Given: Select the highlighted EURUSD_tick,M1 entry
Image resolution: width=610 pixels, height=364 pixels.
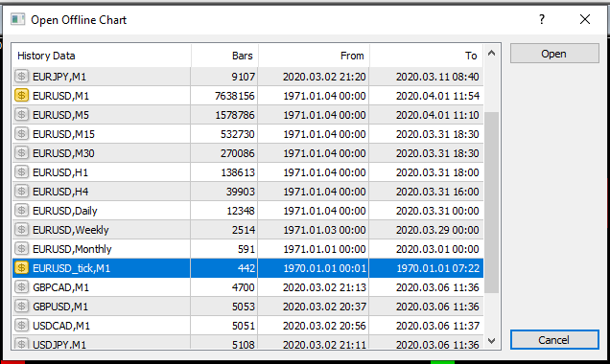Looking at the screenshot, I should (x=247, y=268).
